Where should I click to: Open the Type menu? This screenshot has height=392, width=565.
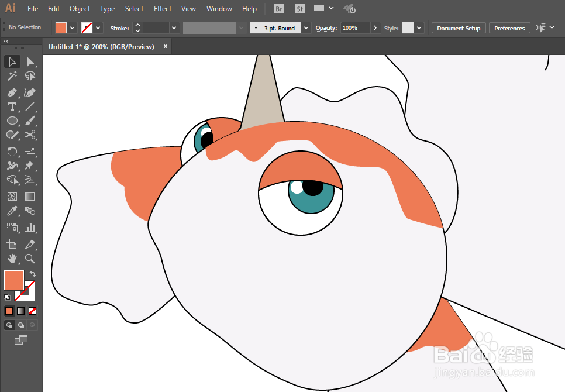click(x=108, y=9)
